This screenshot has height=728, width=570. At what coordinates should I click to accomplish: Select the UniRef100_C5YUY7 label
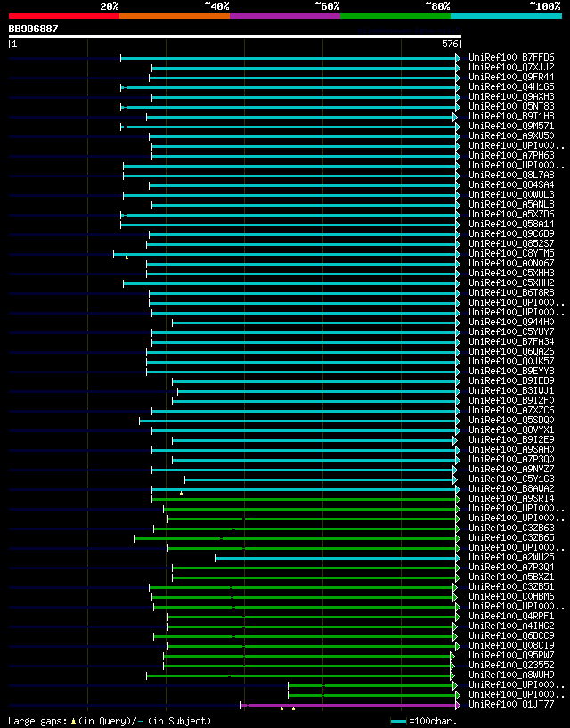click(x=511, y=332)
